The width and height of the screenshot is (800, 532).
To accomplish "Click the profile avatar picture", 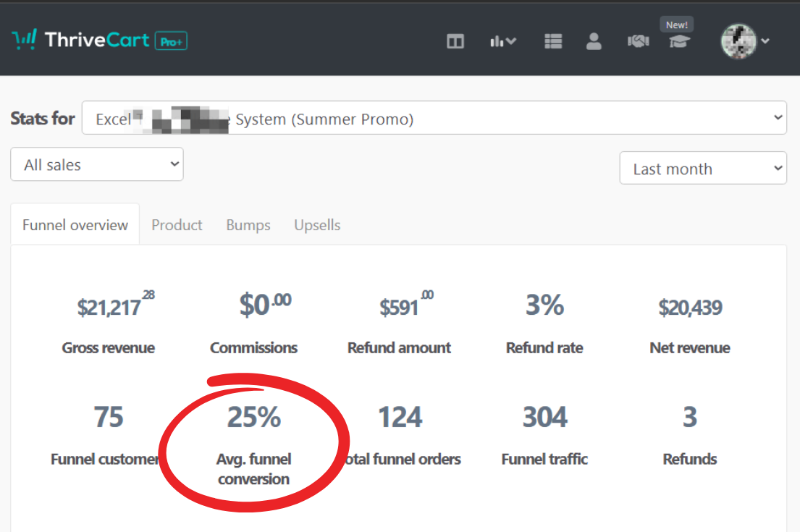I will [738, 41].
